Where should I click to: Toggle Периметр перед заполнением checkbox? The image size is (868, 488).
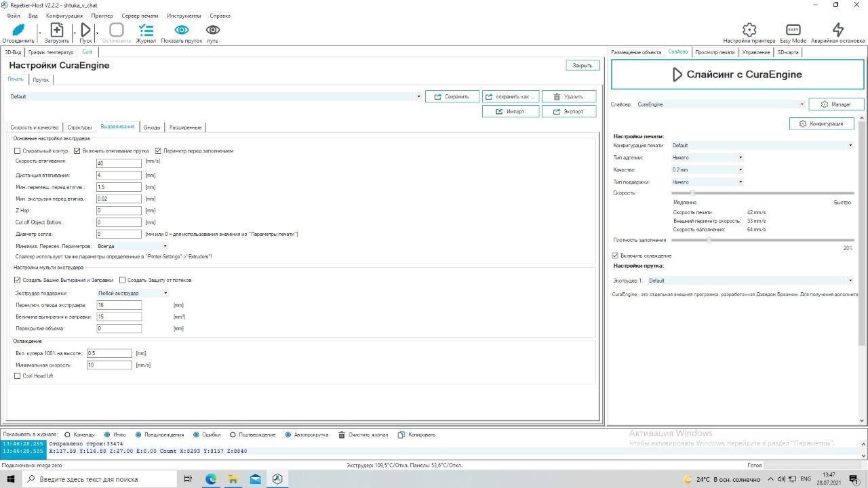pyautogui.click(x=159, y=150)
